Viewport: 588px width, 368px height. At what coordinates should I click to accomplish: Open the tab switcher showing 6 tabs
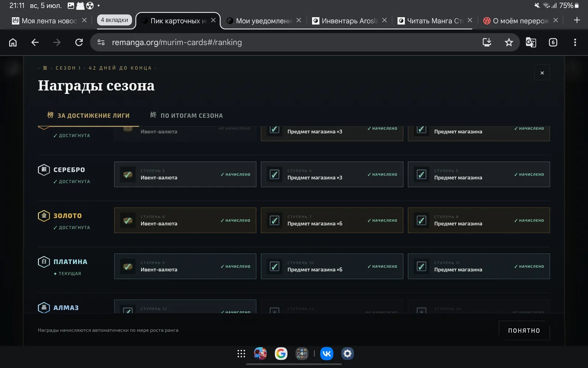click(553, 42)
